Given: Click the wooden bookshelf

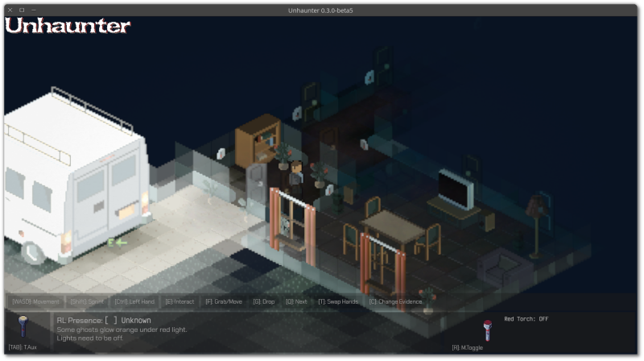Looking at the screenshot, I should click(258, 141).
